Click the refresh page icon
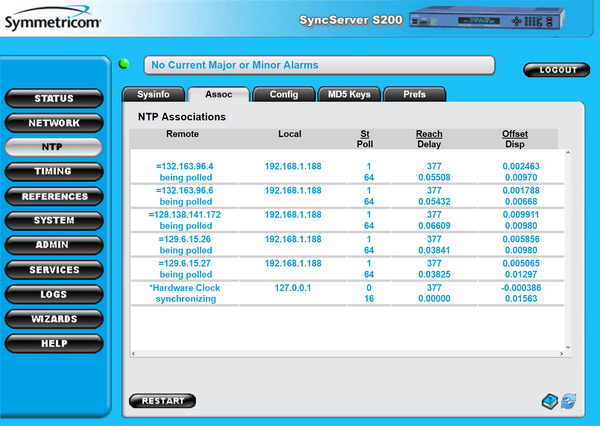 click(x=568, y=400)
